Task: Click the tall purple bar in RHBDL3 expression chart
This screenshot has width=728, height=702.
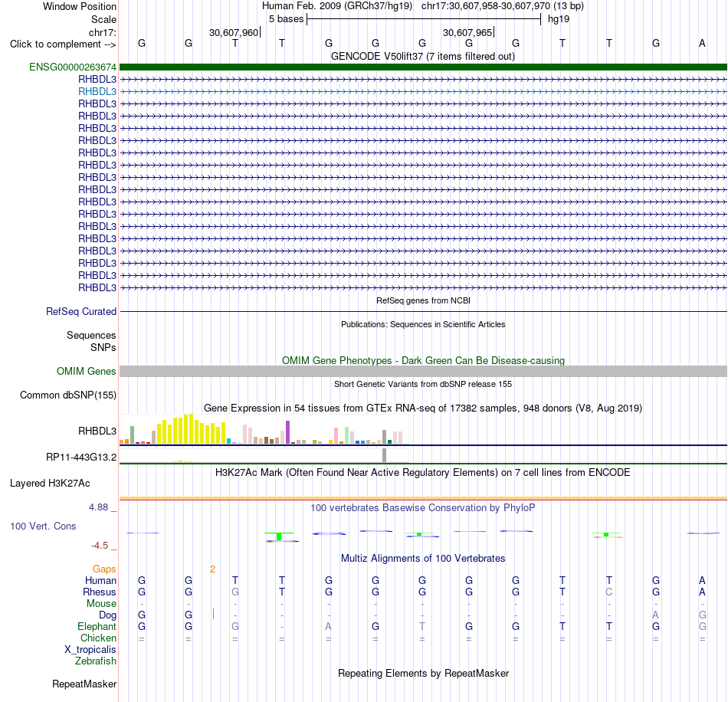Action: 288,432
